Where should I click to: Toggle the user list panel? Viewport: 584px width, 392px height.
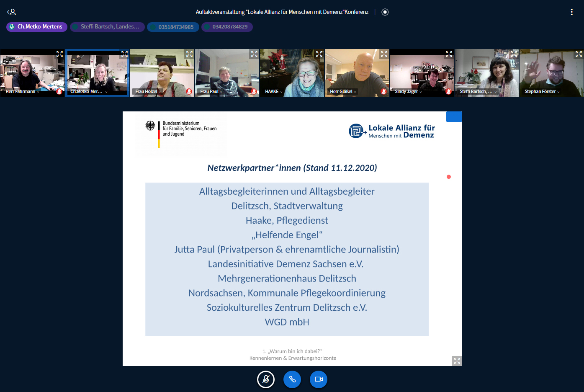point(12,12)
